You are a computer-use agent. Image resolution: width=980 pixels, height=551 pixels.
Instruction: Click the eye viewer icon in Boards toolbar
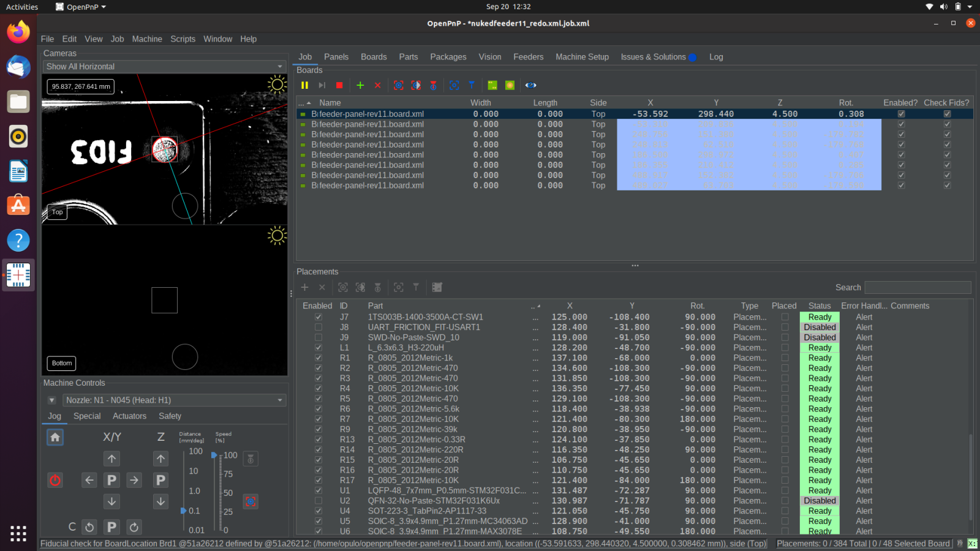pos(530,85)
